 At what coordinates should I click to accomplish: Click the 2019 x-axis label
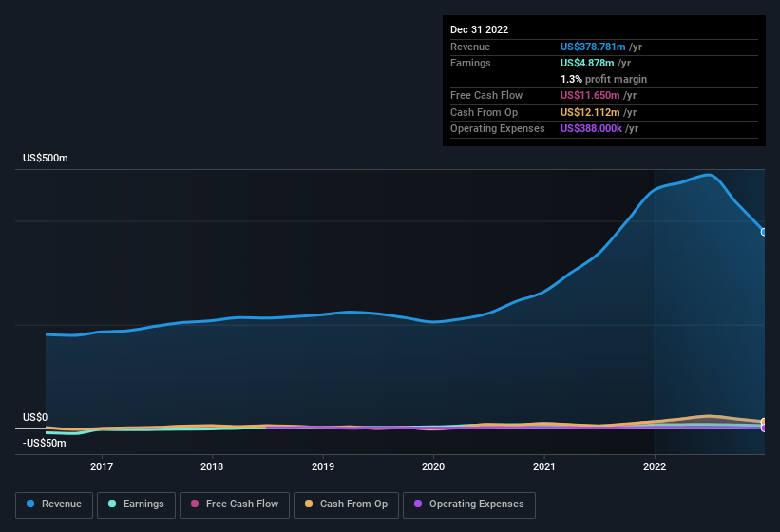point(323,466)
